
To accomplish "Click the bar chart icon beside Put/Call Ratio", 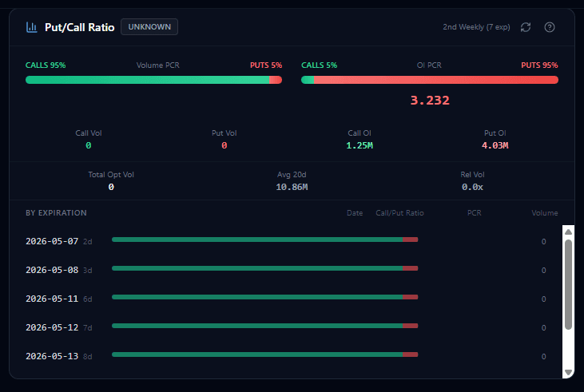I will [x=32, y=27].
